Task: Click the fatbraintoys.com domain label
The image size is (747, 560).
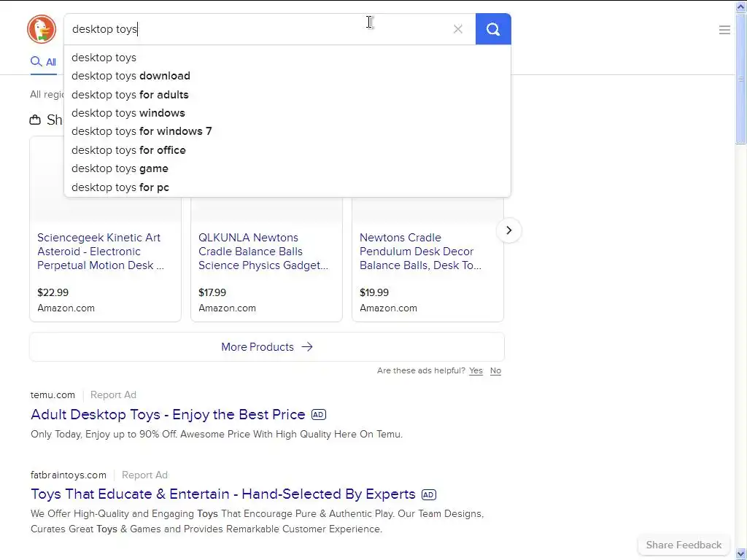Action: click(68, 475)
